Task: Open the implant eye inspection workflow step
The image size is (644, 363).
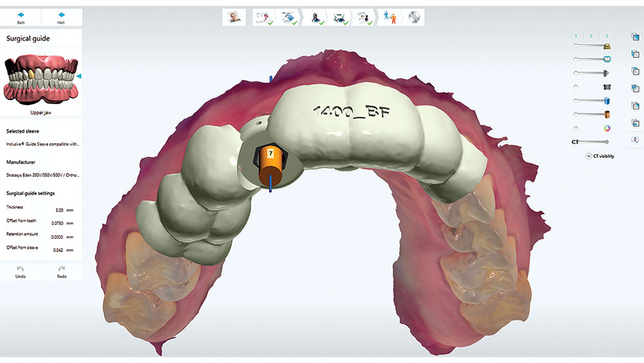Action: [316, 17]
